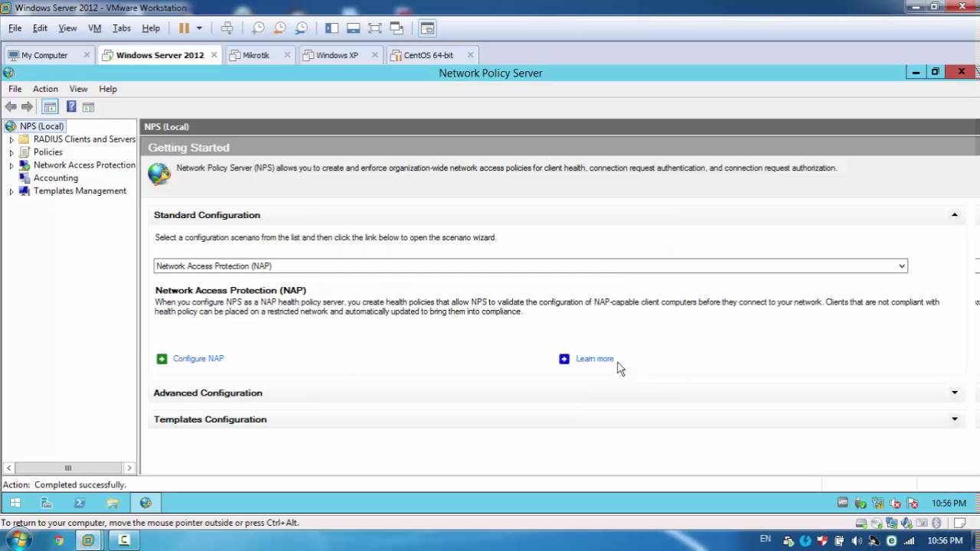Viewport: 980px width, 551px height.
Task: Take a snapshot of this virtual machine
Action: [x=258, y=28]
